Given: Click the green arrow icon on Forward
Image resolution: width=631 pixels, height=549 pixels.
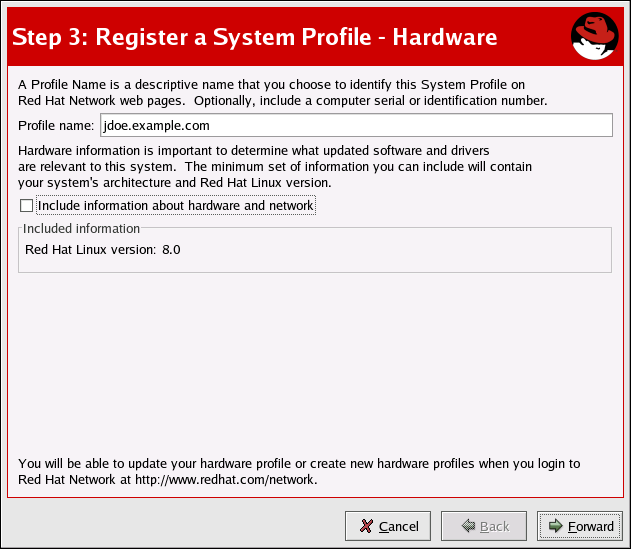Looking at the screenshot, I should pos(555,525).
